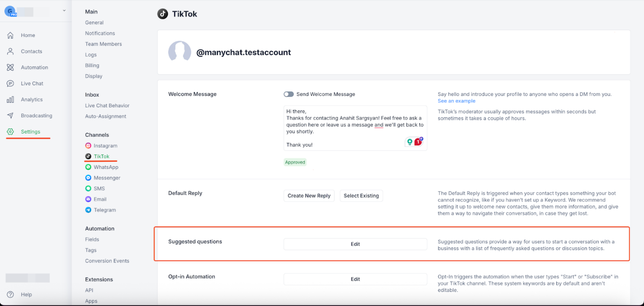Switch to the Instagram channel settings
This screenshot has width=644, height=306.
(x=105, y=146)
